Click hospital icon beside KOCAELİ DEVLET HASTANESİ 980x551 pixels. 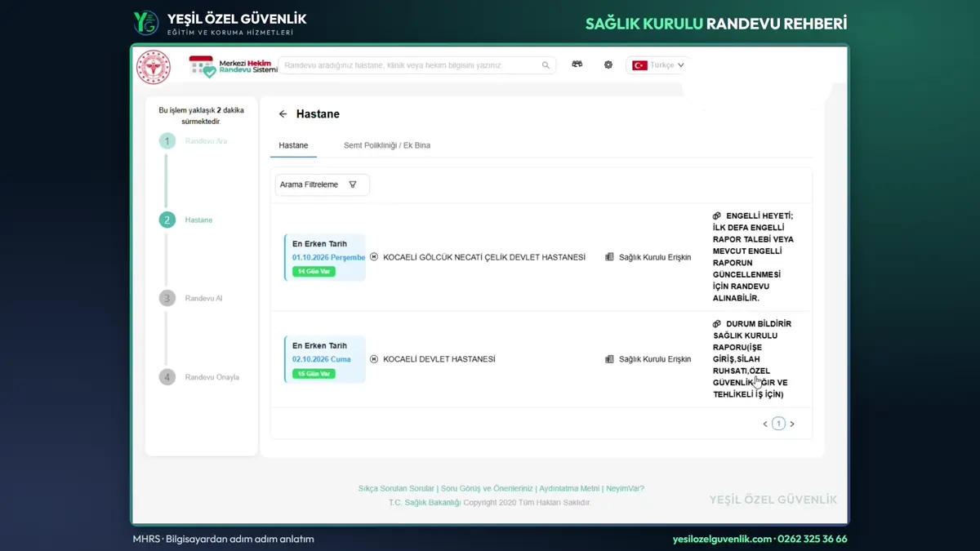click(374, 359)
